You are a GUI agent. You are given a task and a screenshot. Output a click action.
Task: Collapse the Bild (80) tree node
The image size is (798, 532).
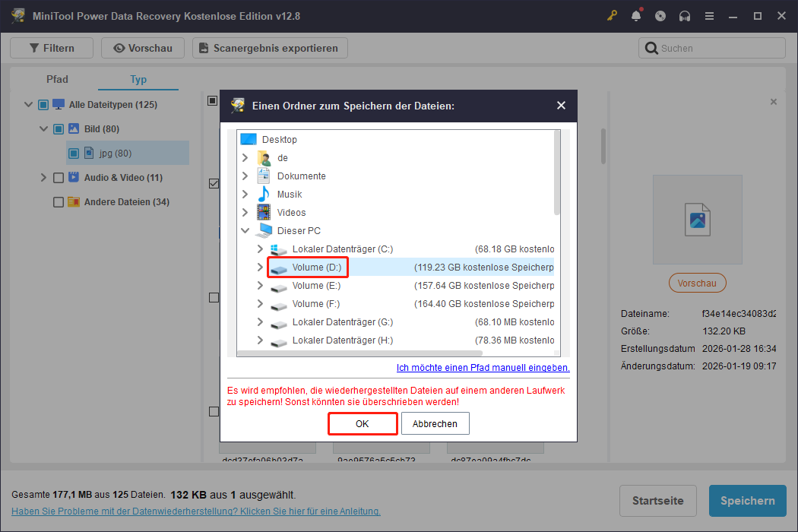[x=43, y=128]
